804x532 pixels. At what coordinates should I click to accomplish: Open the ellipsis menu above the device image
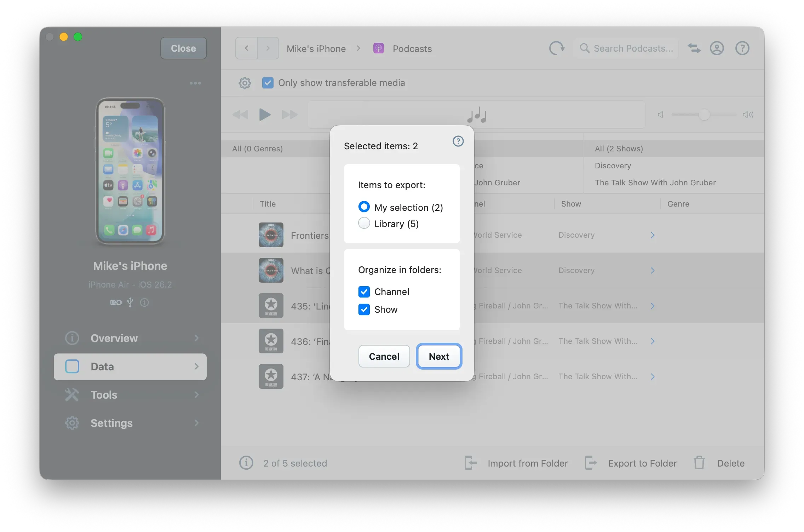pyautogui.click(x=195, y=83)
